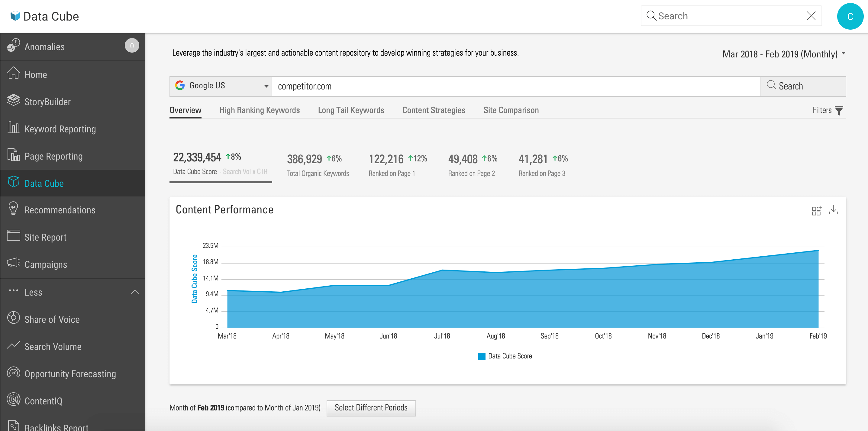Open the Google US search engine dropdown
The height and width of the screenshot is (431, 868).
click(221, 86)
